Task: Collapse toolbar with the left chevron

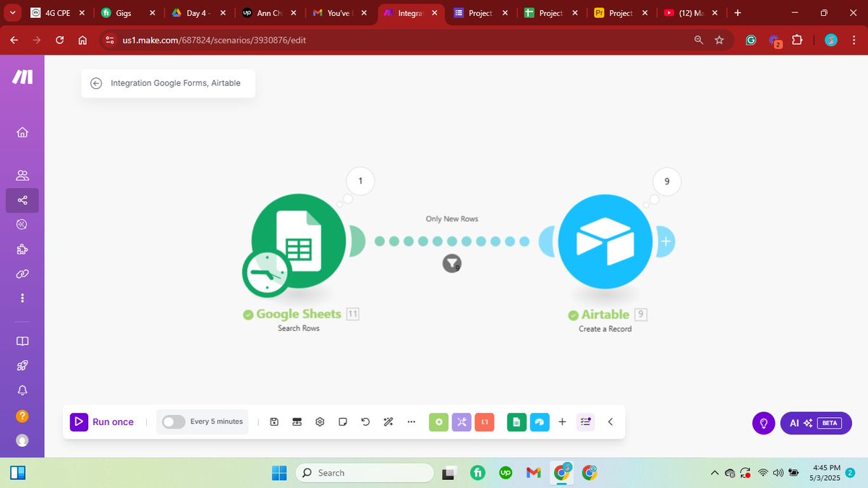Action: (x=610, y=421)
